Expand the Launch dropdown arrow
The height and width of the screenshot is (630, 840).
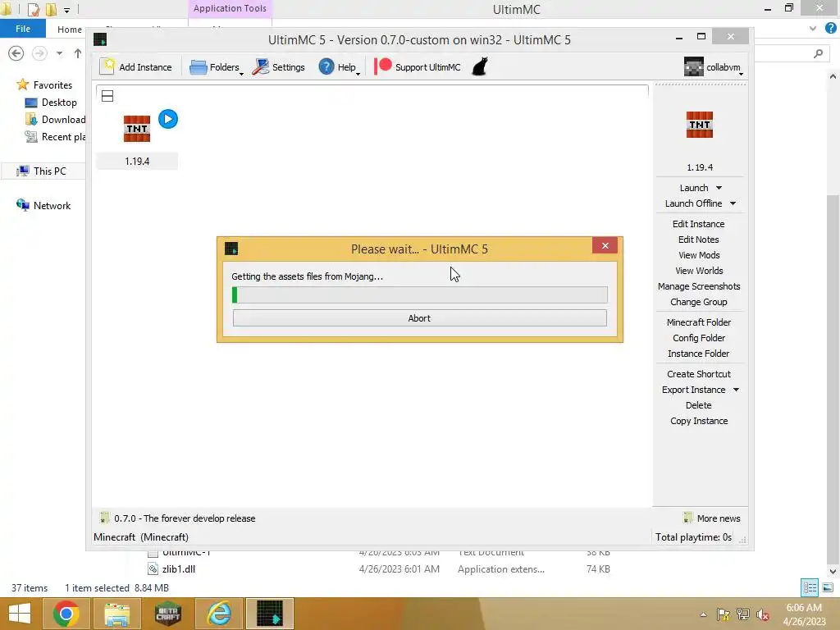coord(719,188)
